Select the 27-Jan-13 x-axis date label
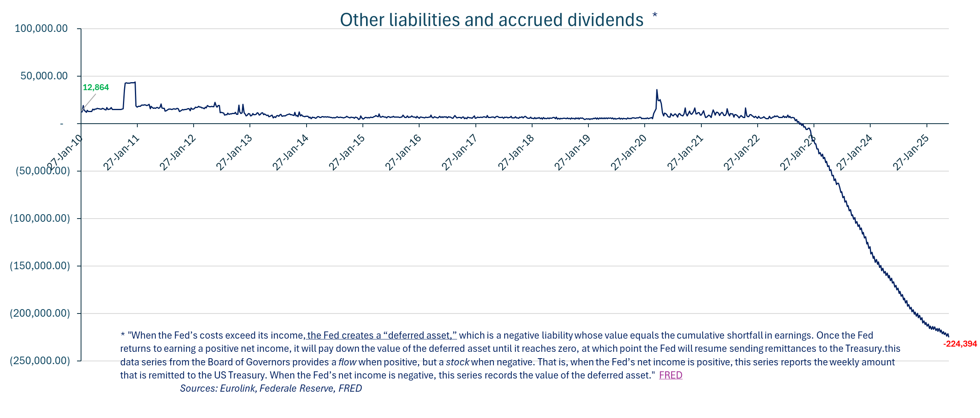Image resolution: width=980 pixels, height=418 pixels. click(x=234, y=153)
